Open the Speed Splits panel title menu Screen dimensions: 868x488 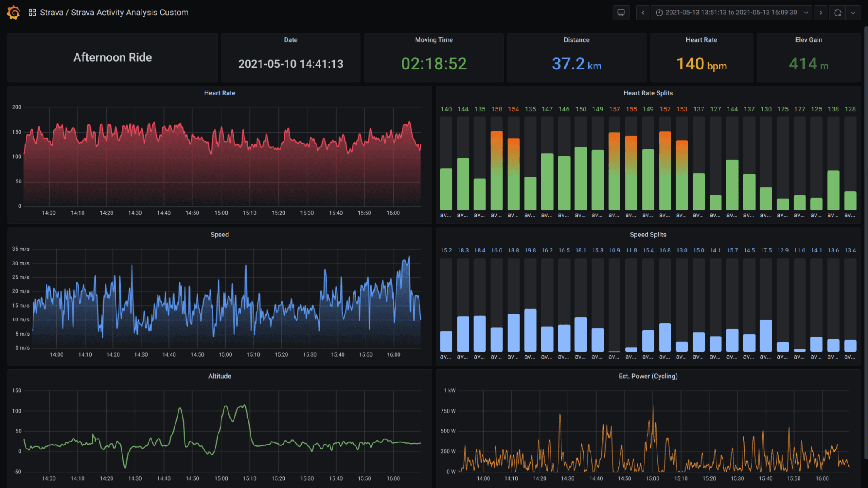click(648, 234)
